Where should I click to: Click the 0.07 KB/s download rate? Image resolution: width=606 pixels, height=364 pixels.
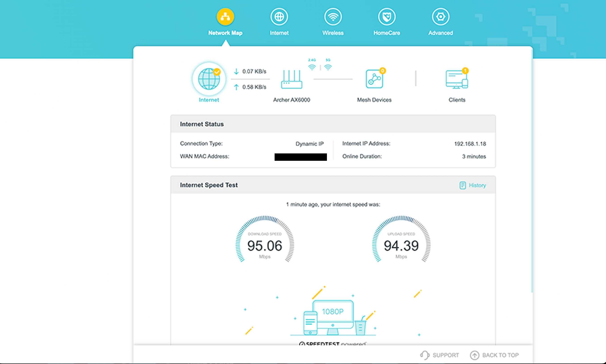(254, 71)
